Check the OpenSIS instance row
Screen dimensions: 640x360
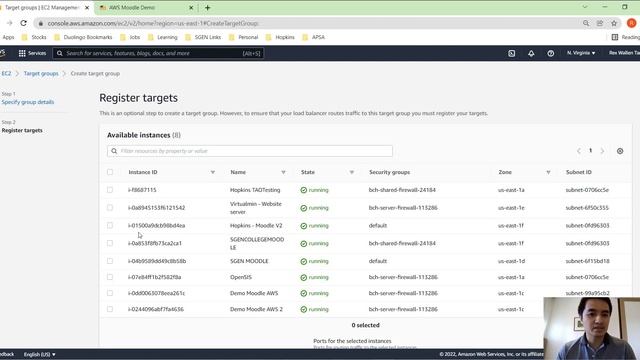[110, 277]
